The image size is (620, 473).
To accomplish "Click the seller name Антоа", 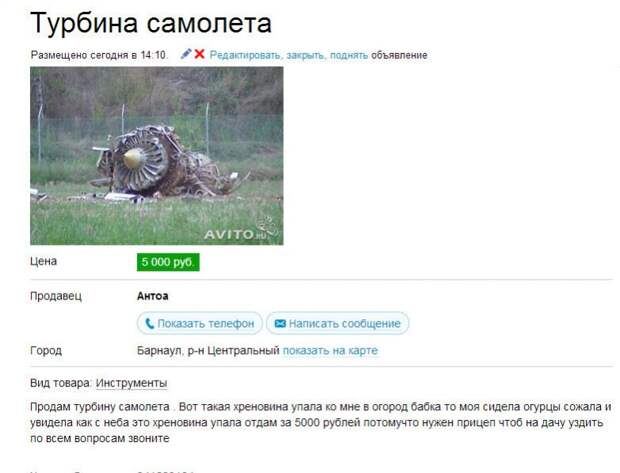I will point(153,296).
